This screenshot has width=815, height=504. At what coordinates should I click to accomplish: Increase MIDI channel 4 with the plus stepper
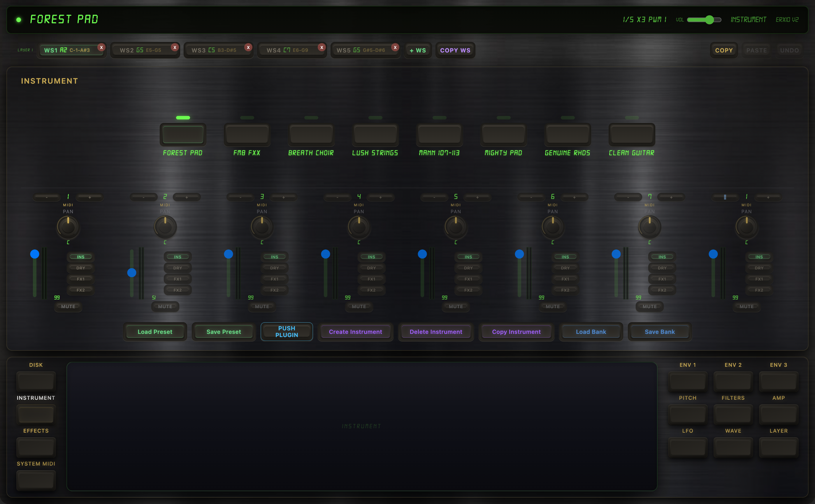tap(380, 197)
